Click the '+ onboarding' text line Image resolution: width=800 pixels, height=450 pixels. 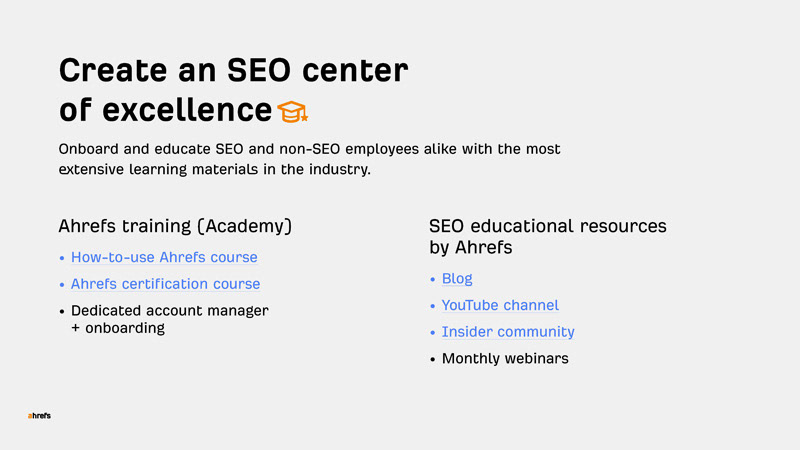(118, 328)
